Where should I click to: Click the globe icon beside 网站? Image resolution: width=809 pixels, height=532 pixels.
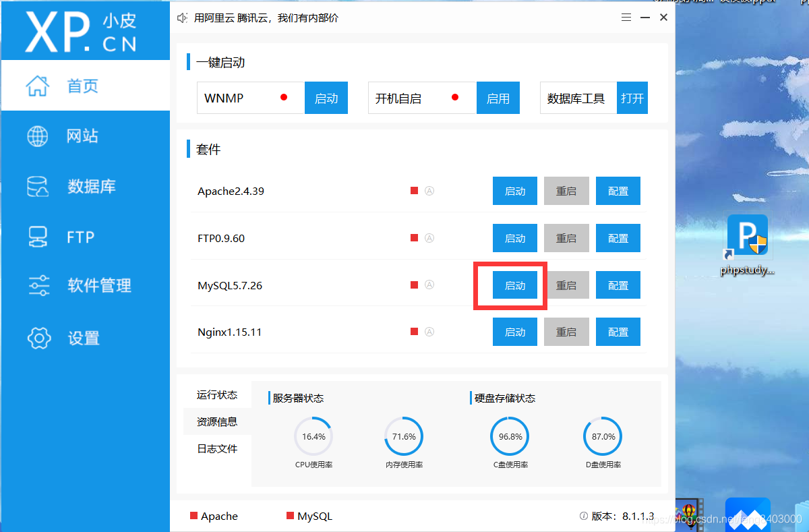point(38,136)
